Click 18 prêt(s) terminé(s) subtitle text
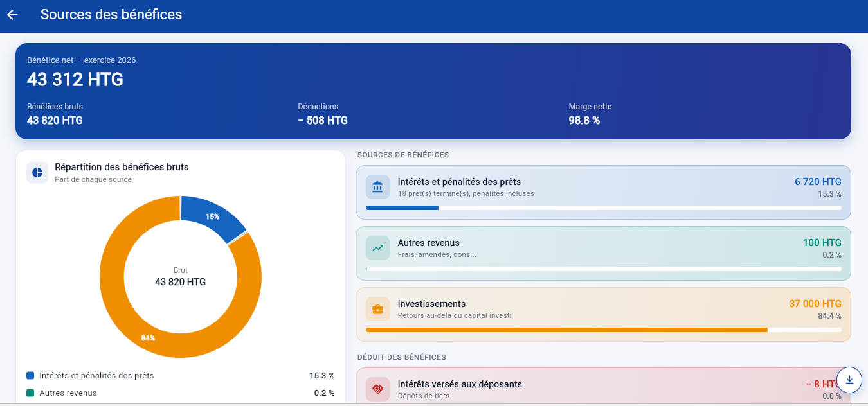Viewport: 868px width, 406px height. (466, 193)
